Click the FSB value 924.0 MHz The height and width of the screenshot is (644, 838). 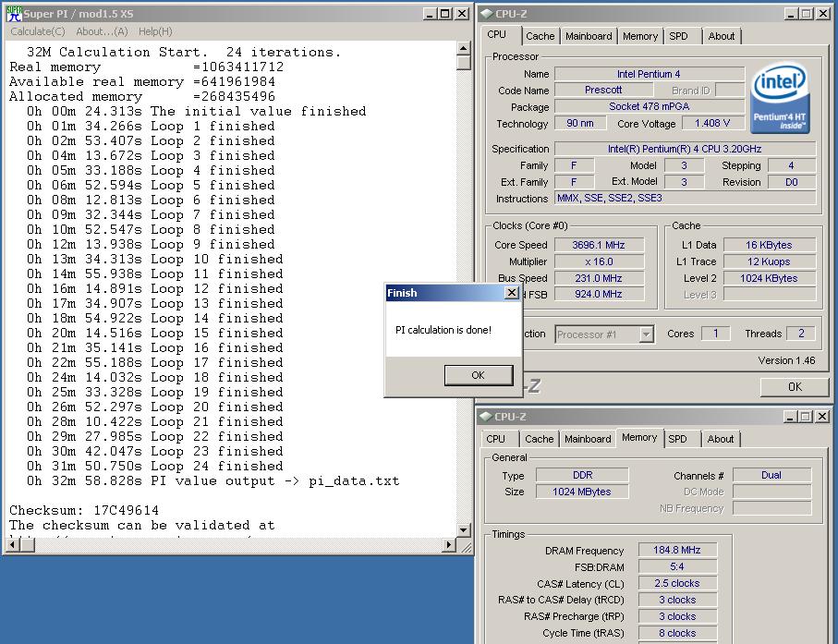click(599, 294)
